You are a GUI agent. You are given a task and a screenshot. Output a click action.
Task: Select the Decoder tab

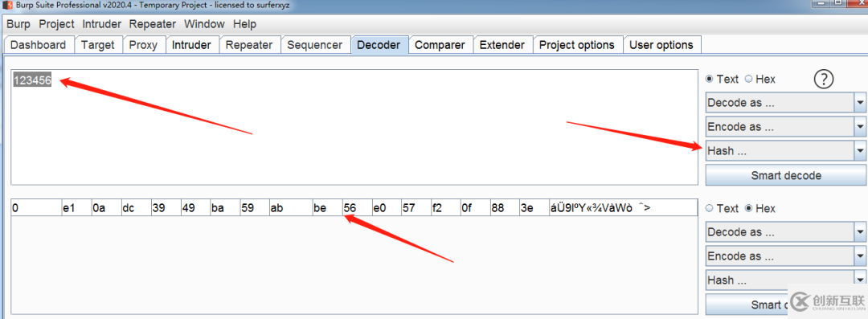(379, 45)
